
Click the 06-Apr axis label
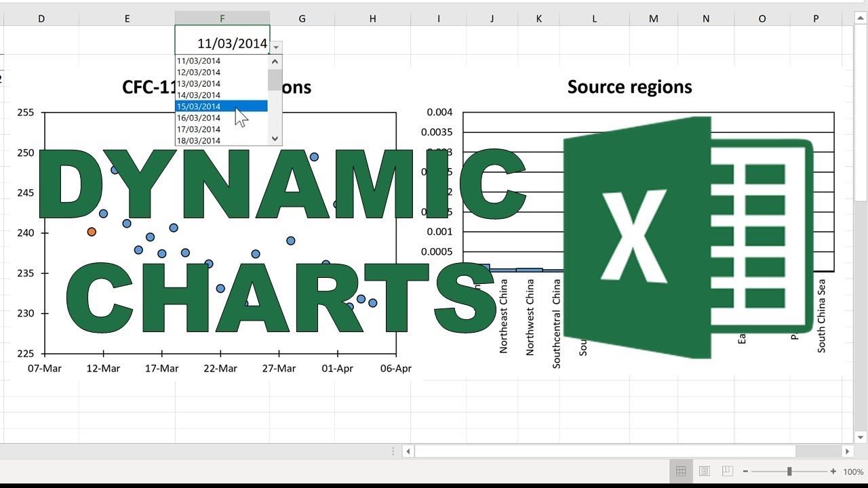pyautogui.click(x=395, y=369)
